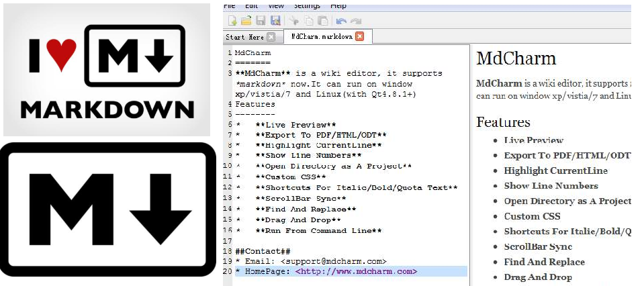Click '**Drag And Drop**' on editor line 15

297,220
